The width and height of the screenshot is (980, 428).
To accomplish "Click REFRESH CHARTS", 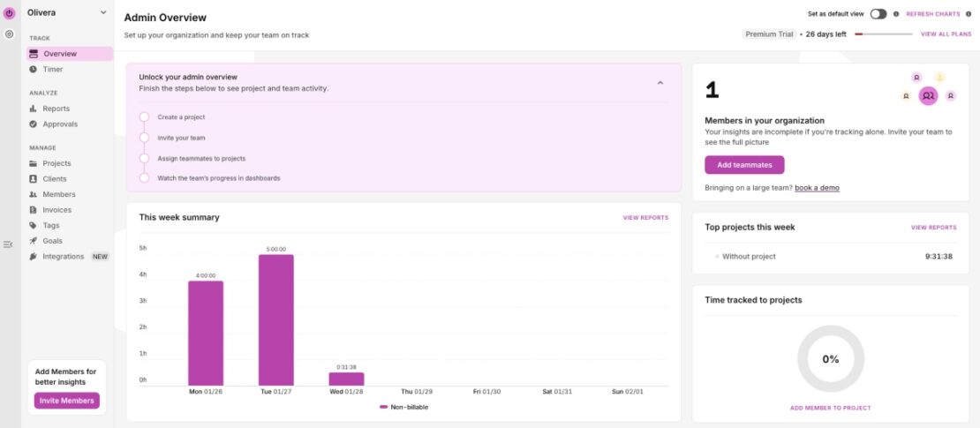I will point(933,14).
